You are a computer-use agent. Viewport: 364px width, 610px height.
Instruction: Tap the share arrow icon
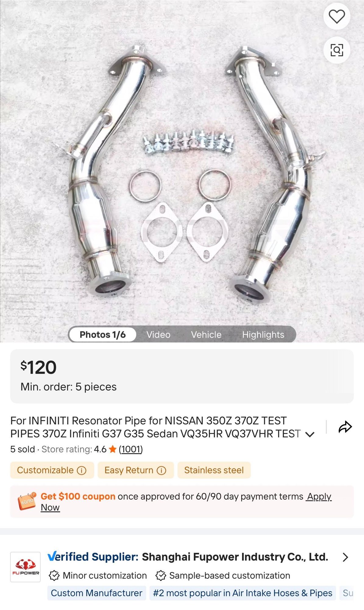tap(345, 427)
